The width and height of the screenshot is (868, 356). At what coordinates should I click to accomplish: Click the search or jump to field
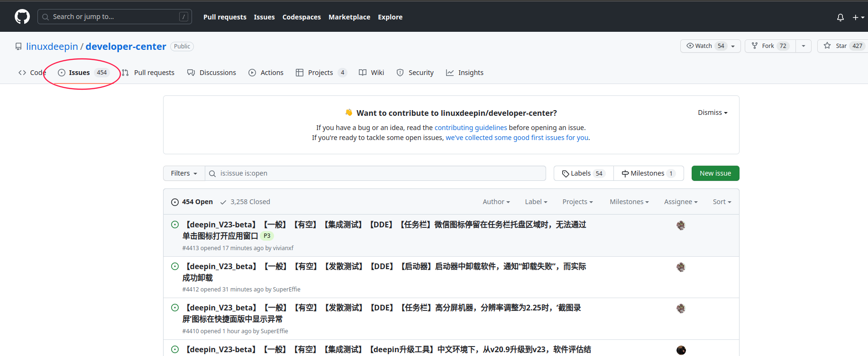pyautogui.click(x=115, y=17)
